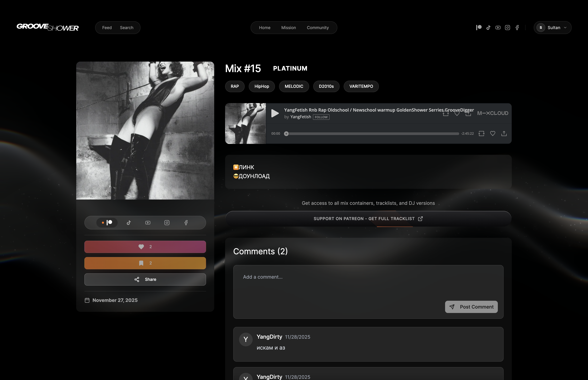This screenshot has width=588, height=380.
Task: Open Facebook icon in top header
Action: point(517,27)
